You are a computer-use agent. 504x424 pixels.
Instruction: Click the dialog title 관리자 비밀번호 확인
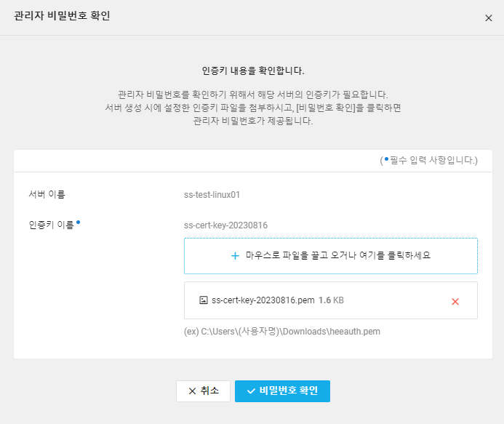pyautogui.click(x=62, y=15)
